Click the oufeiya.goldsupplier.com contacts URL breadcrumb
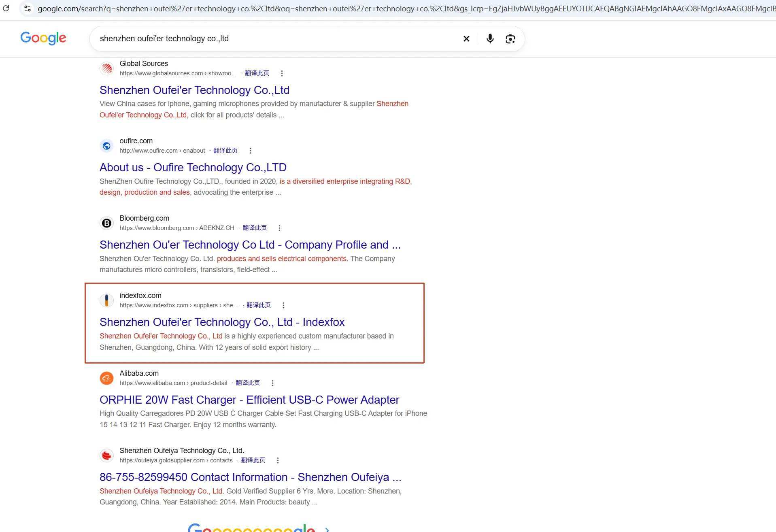 point(176,460)
